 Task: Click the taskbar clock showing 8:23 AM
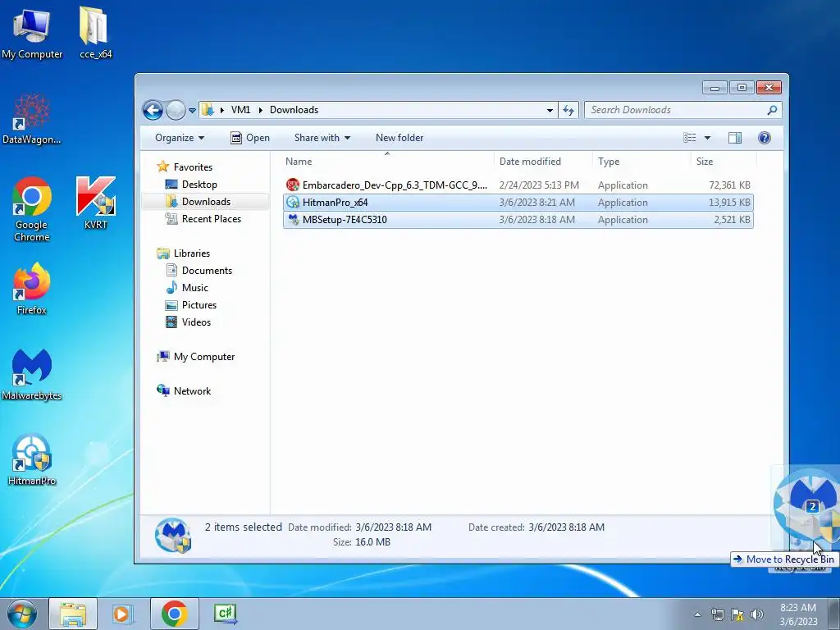798,614
